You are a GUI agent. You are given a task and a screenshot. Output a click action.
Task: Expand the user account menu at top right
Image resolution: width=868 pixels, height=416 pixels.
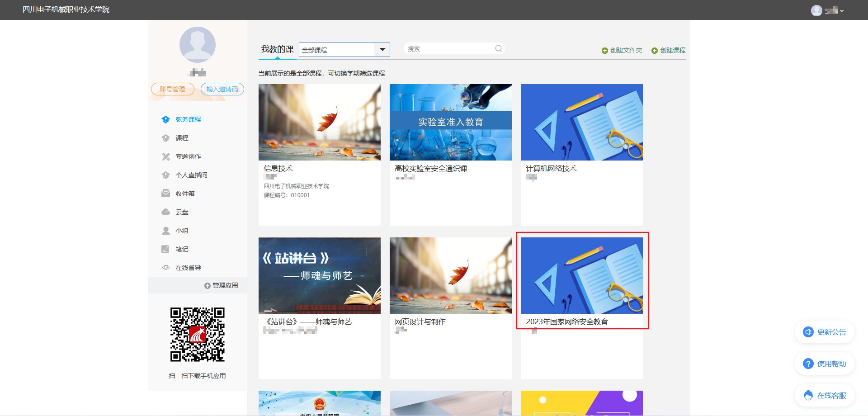point(827,10)
